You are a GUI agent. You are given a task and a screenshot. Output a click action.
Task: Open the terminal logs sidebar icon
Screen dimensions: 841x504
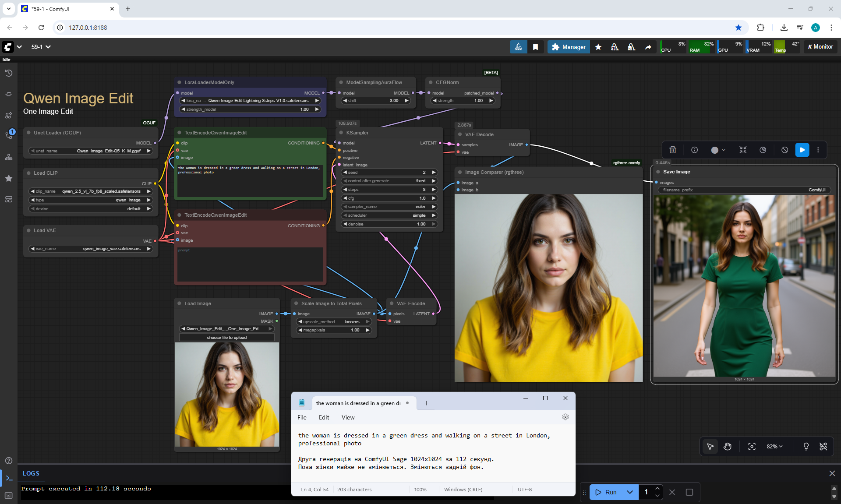click(9, 478)
